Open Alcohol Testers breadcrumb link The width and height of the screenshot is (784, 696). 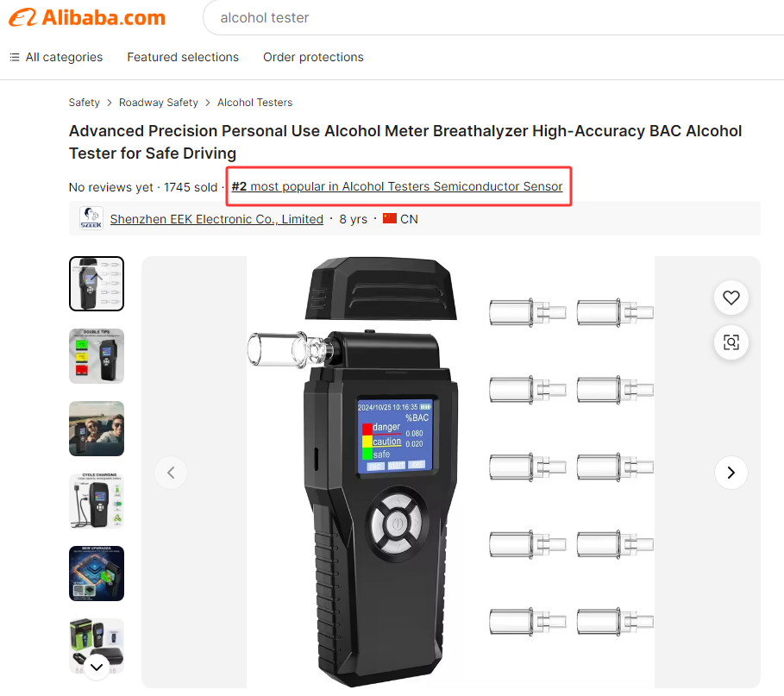coord(255,103)
